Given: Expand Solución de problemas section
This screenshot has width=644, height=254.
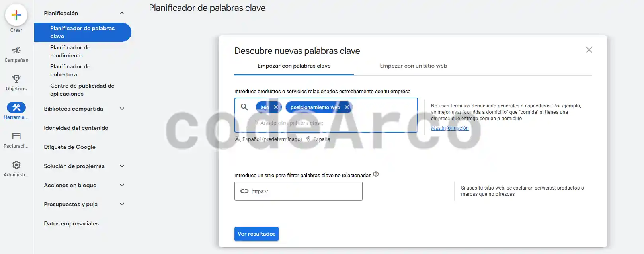Looking at the screenshot, I should point(122,166).
